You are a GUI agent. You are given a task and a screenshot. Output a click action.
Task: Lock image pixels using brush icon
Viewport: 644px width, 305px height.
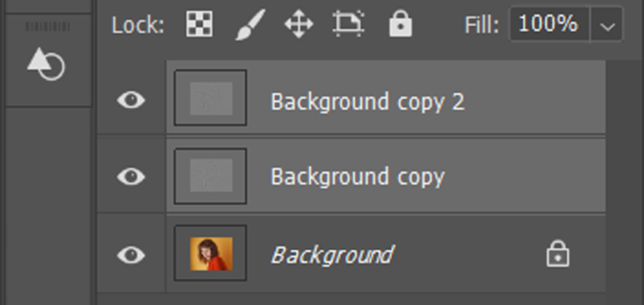250,25
